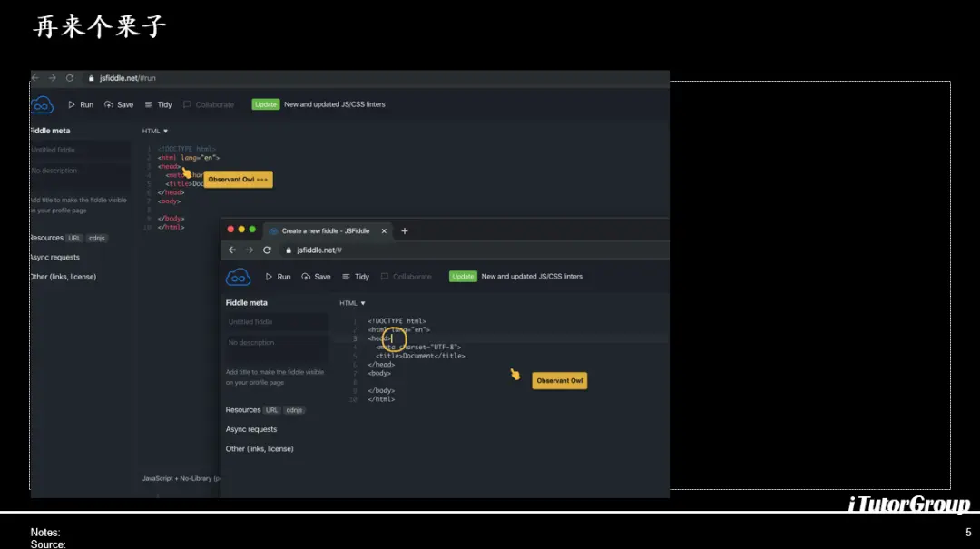Image resolution: width=980 pixels, height=549 pixels.
Task: Click URL tag in back window Resources
Action: (x=74, y=239)
